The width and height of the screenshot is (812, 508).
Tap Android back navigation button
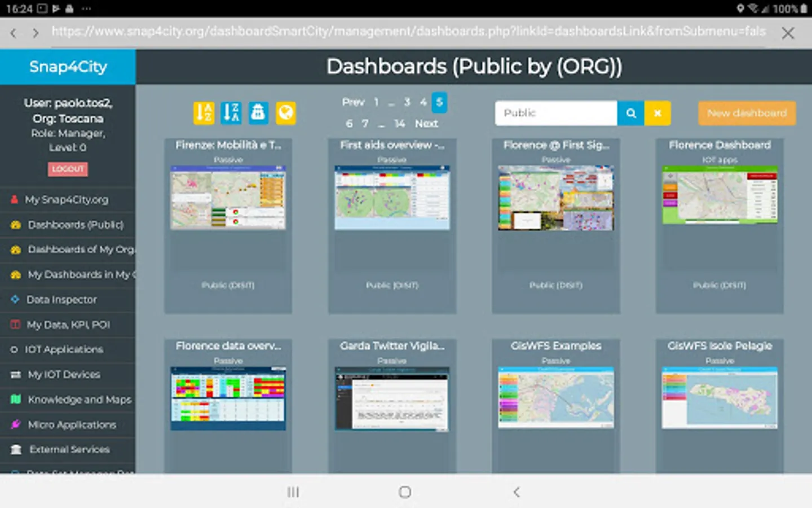(516, 492)
